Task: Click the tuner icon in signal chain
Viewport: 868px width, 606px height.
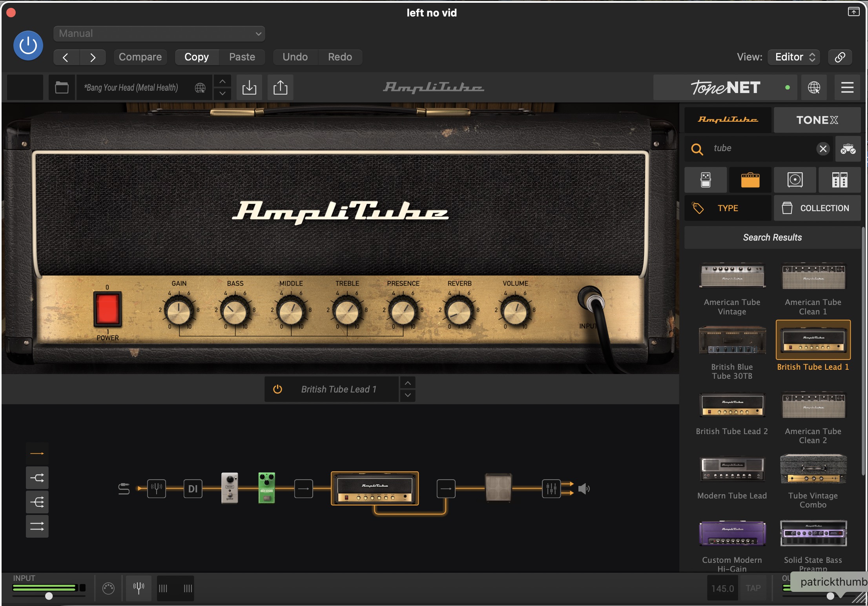Action: coord(156,489)
